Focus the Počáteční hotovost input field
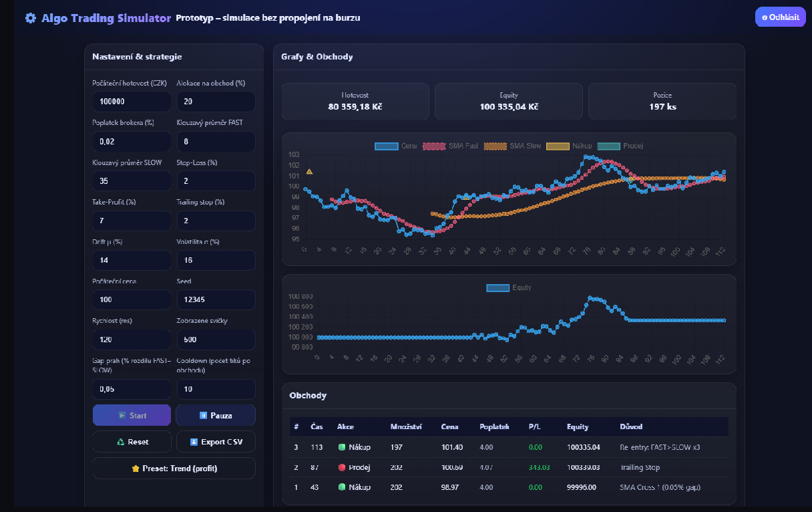This screenshot has width=812, height=512. 132,102
